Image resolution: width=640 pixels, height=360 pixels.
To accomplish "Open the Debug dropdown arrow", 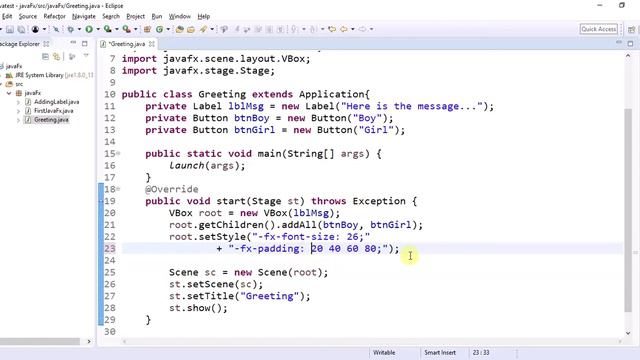I will 79,29.
